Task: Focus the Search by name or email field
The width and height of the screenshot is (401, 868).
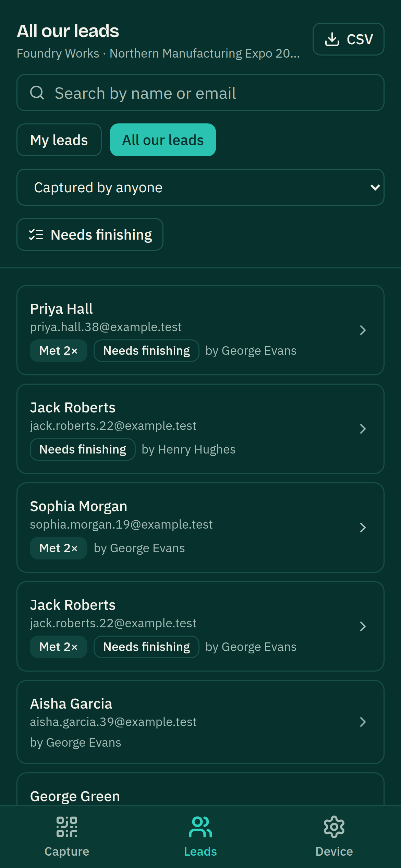Action: tap(200, 93)
